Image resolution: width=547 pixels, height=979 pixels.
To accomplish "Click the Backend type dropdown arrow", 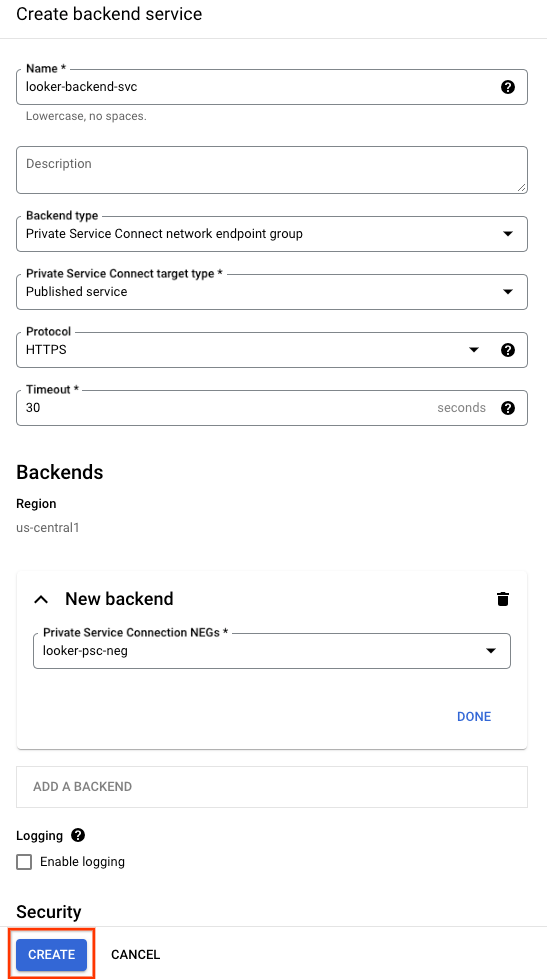I will [508, 234].
